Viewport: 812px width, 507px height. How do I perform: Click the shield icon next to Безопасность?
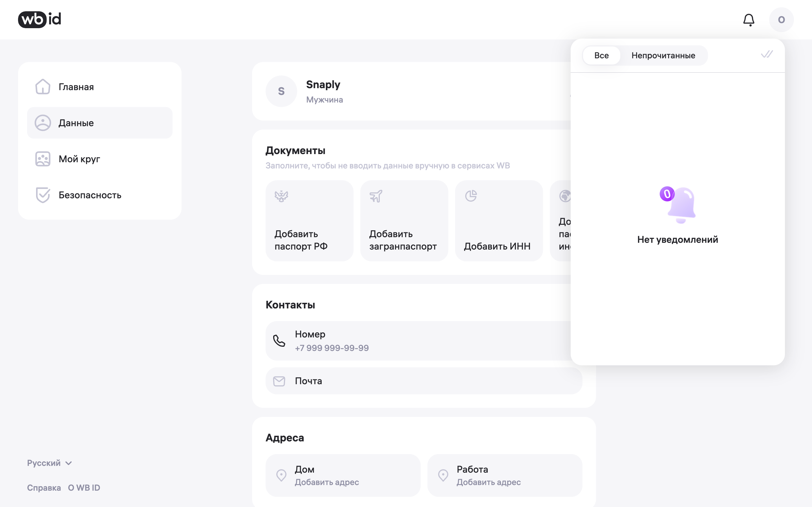point(43,195)
